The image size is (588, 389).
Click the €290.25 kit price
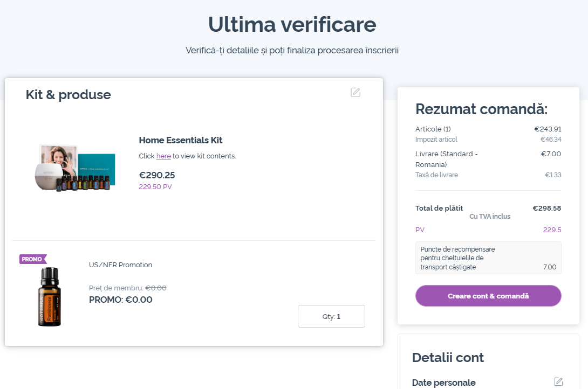click(x=157, y=175)
